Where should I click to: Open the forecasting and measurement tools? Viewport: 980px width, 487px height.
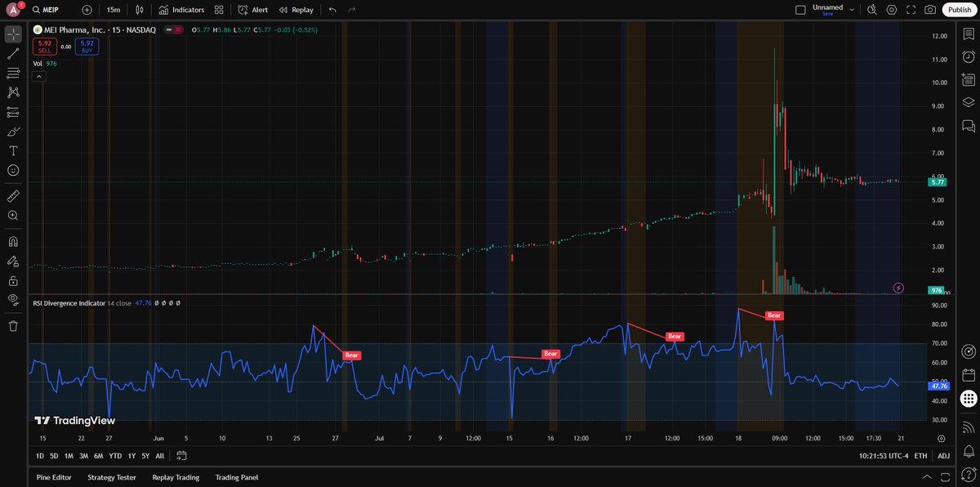pos(13,112)
